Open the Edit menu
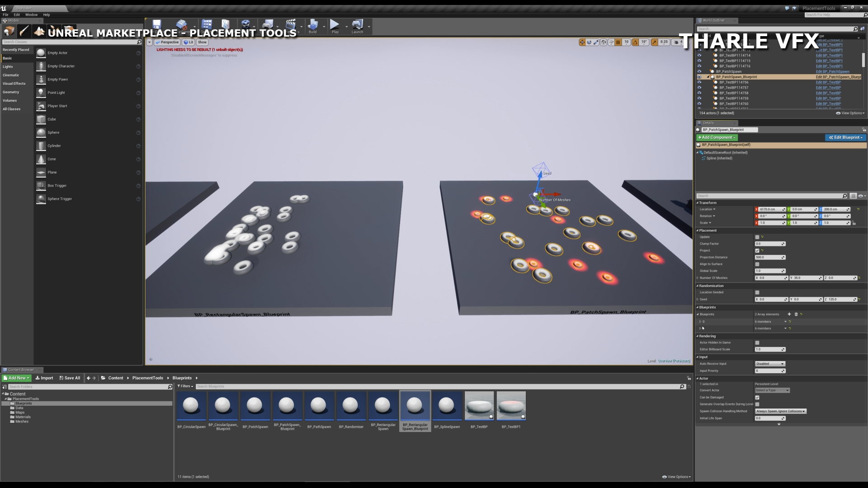This screenshot has width=868, height=488. 17,14
